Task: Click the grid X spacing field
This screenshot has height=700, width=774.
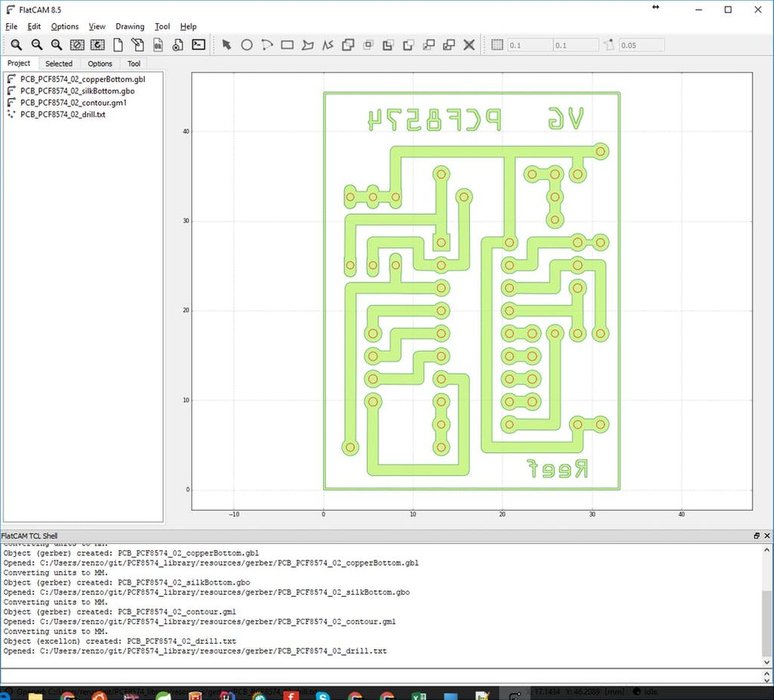Action: coord(530,45)
